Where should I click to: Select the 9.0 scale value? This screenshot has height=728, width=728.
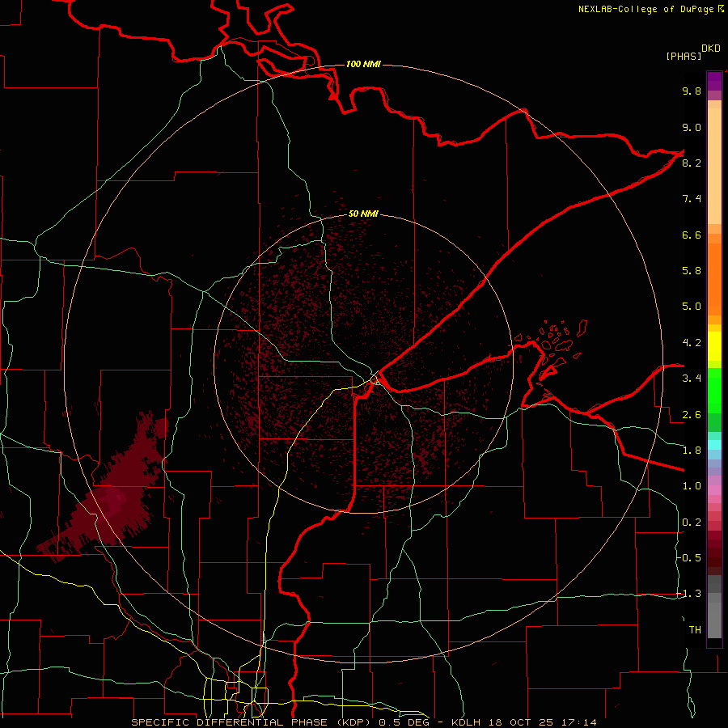pos(692,127)
